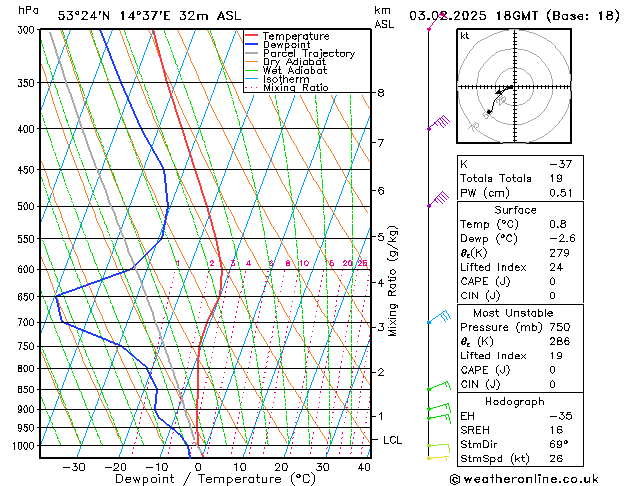Viewport: 629px width, 486px height.
Task: Click the 'Surface' section heading
Action: 515,210
